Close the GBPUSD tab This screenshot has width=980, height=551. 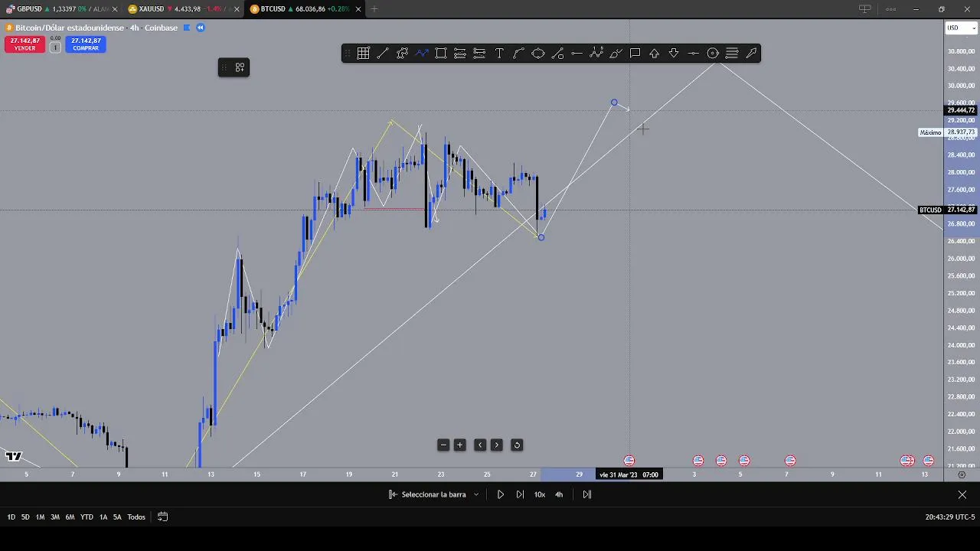[114, 9]
